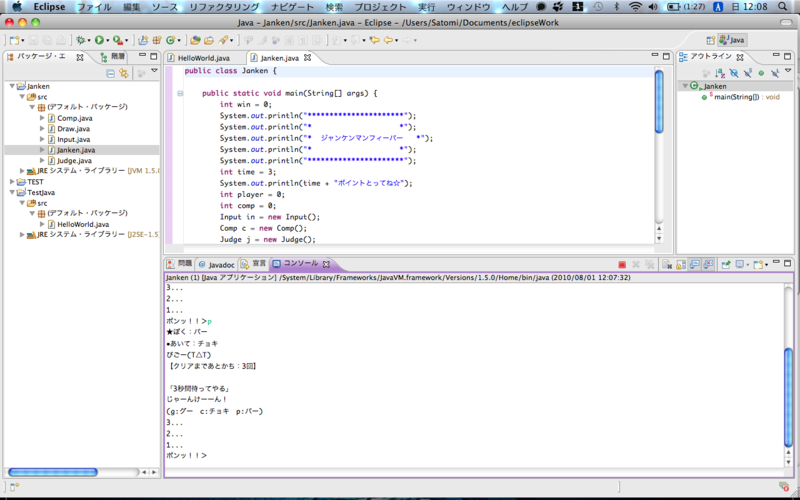Toggle show console on standard error

708,265
